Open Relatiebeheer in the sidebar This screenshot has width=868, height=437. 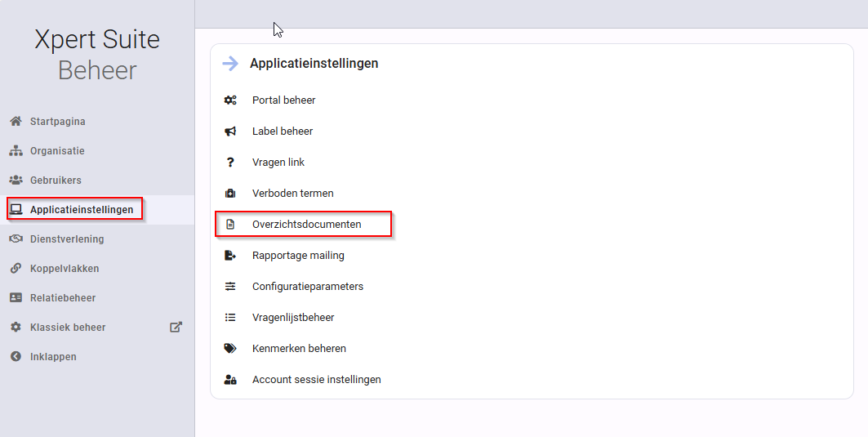coord(63,297)
